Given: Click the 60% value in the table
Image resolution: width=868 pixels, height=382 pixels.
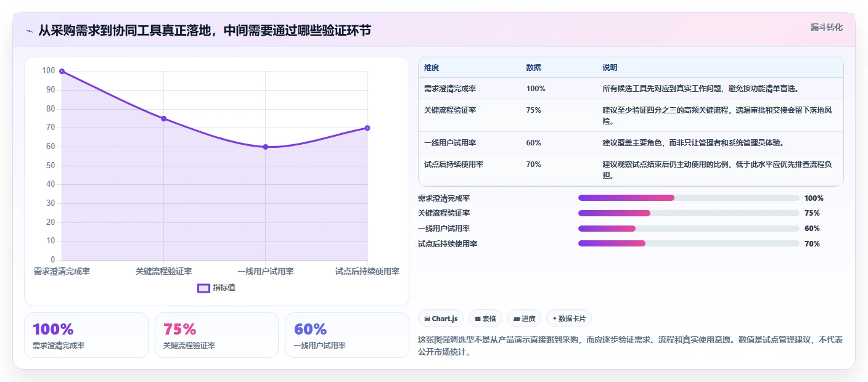Looking at the screenshot, I should tap(534, 143).
